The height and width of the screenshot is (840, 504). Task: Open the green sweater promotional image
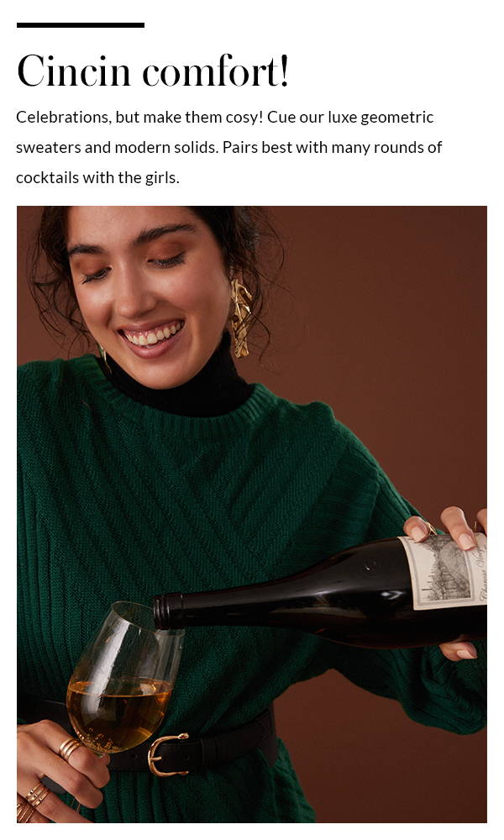[252, 514]
